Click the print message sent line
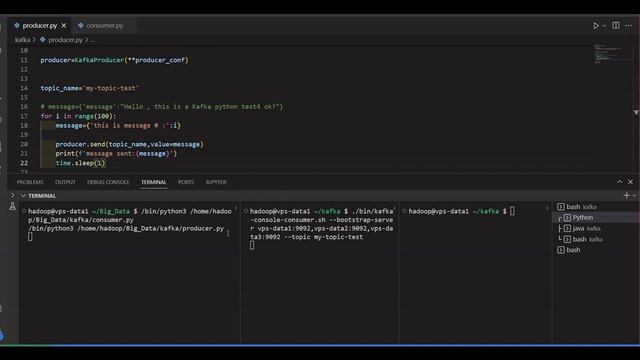This screenshot has width=640, height=360. [116, 154]
